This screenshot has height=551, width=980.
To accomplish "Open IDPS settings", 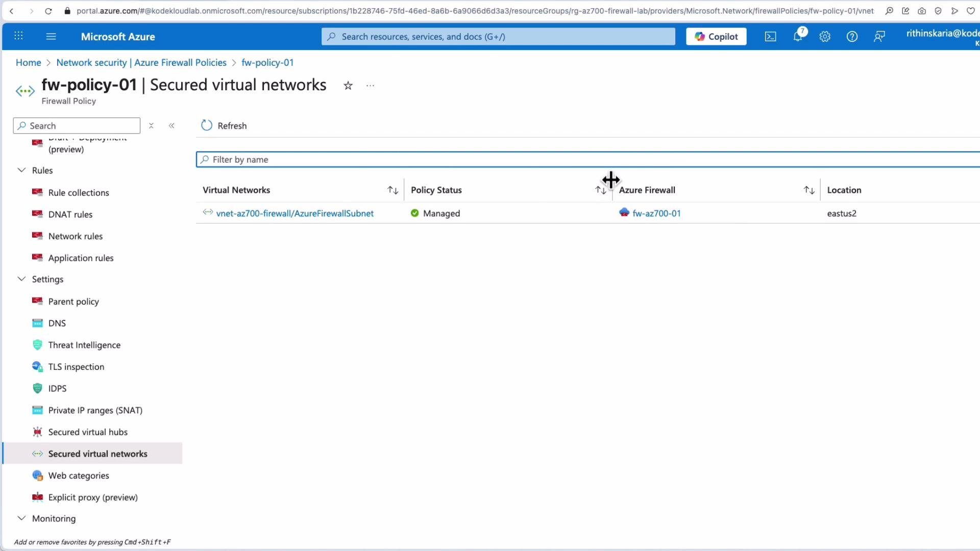I will tap(57, 389).
